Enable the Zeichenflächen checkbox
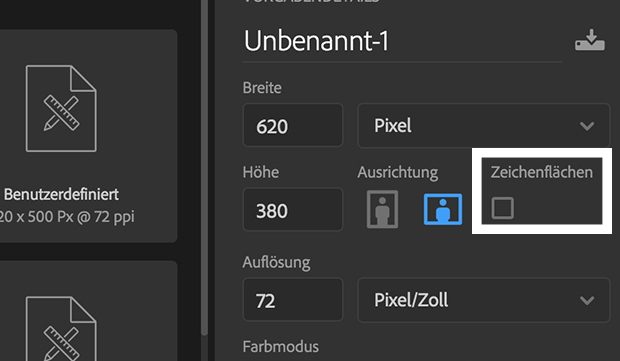Viewport: 620px width, 361px height. coord(503,208)
